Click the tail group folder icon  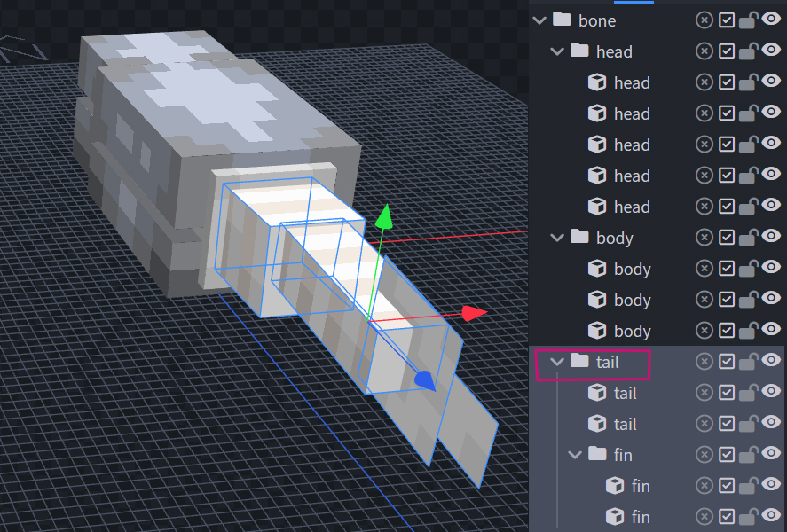(x=579, y=361)
